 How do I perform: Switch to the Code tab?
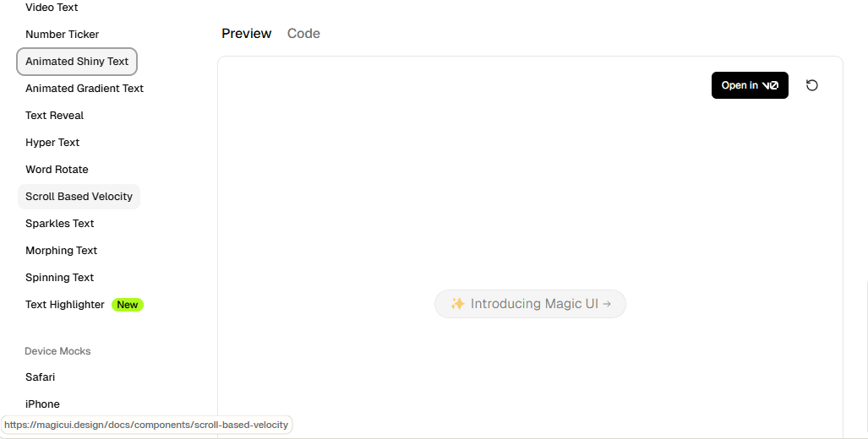click(x=303, y=34)
